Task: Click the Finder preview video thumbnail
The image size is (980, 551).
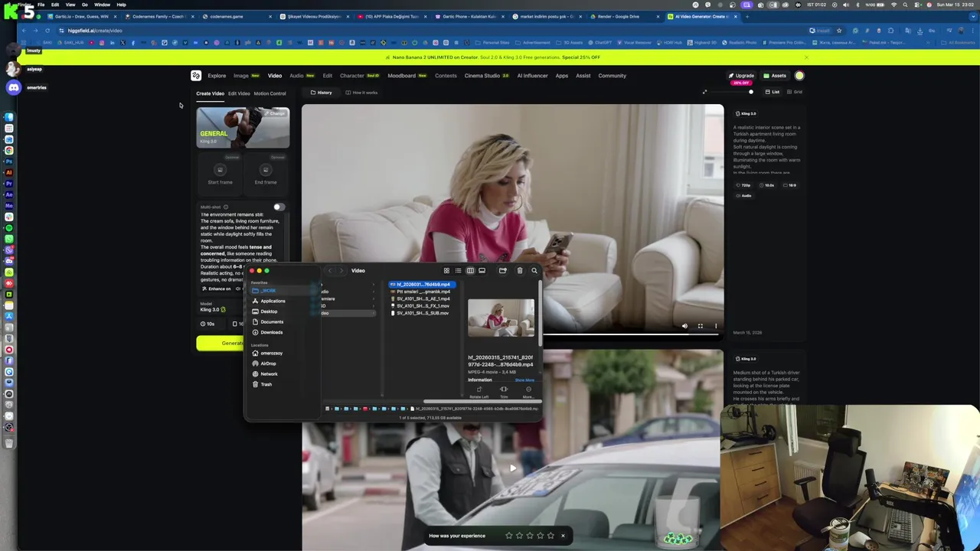Action: point(501,318)
